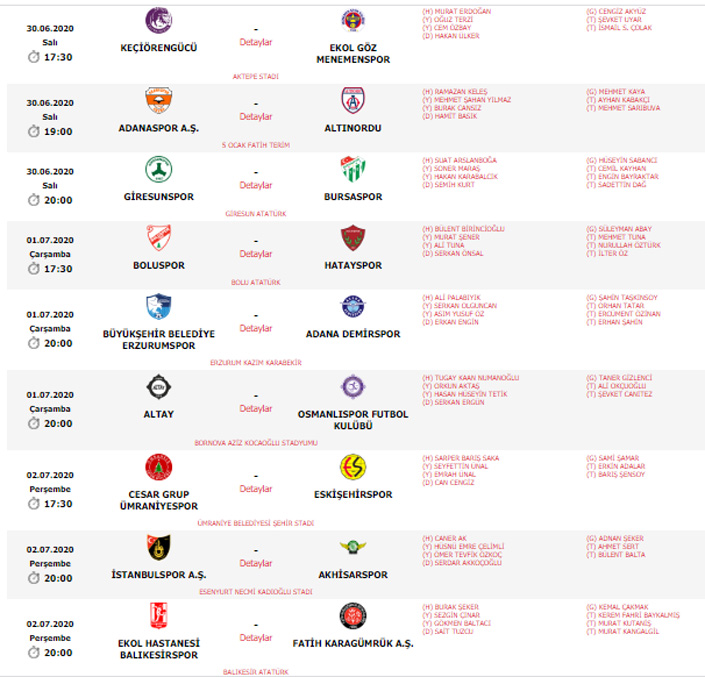Click the Fatih Karagümrük A.Ş. crest
705x677 pixels.
pyautogui.click(x=353, y=616)
